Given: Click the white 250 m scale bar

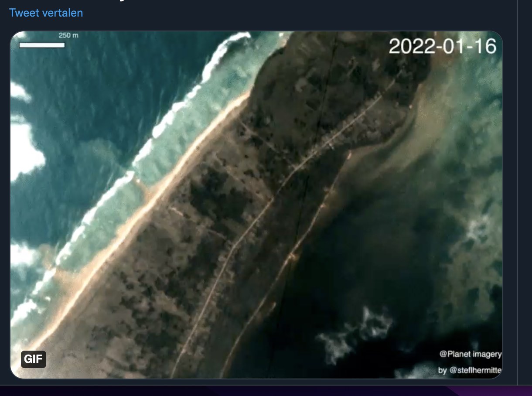Looking at the screenshot, I should (x=42, y=44).
